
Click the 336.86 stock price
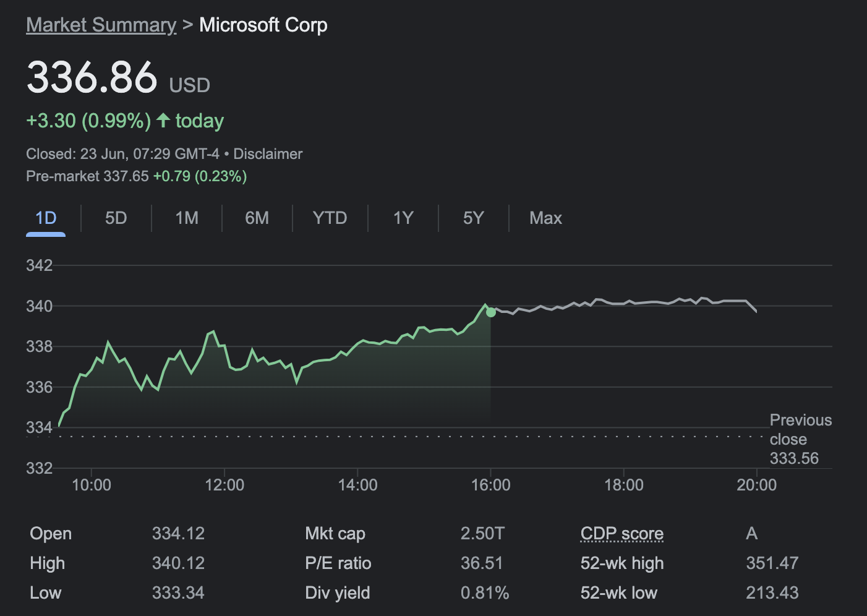pyautogui.click(x=92, y=77)
